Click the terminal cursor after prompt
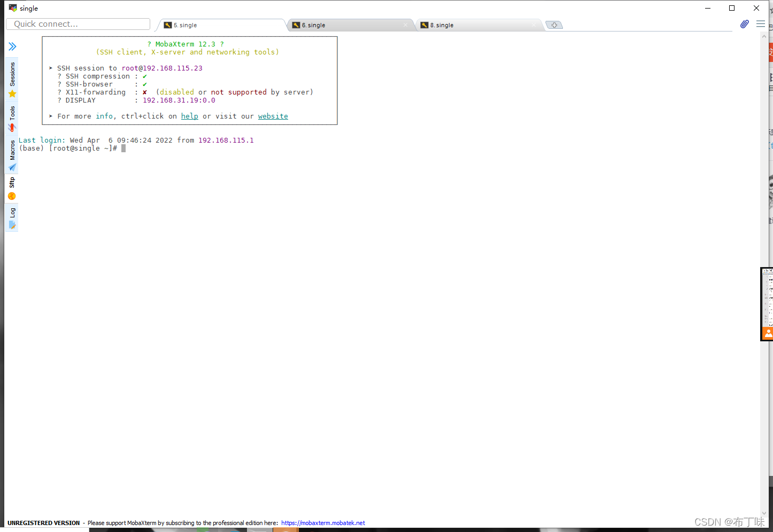 pyautogui.click(x=123, y=148)
